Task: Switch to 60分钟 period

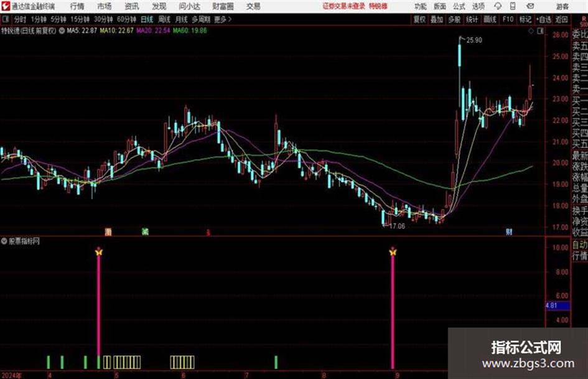Action: 127,19
